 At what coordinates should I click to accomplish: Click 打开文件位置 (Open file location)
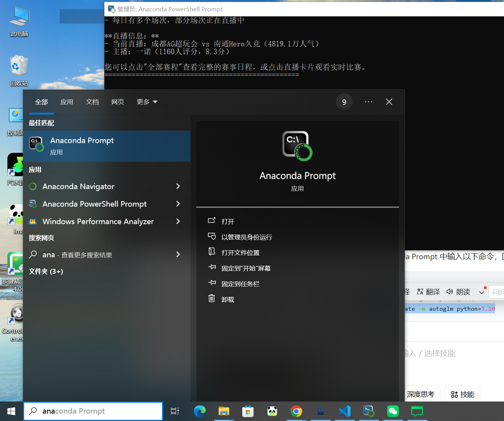click(x=240, y=253)
